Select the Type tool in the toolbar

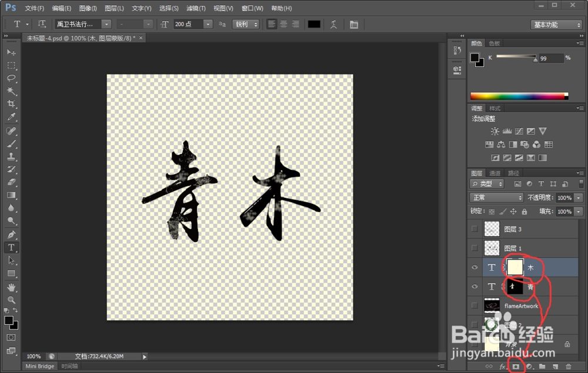(x=11, y=247)
